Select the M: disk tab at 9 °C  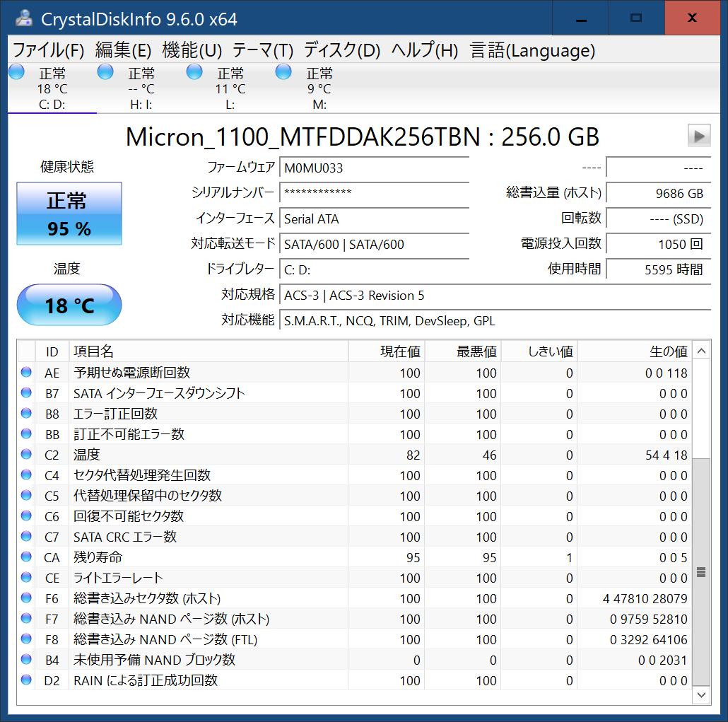coord(319,88)
